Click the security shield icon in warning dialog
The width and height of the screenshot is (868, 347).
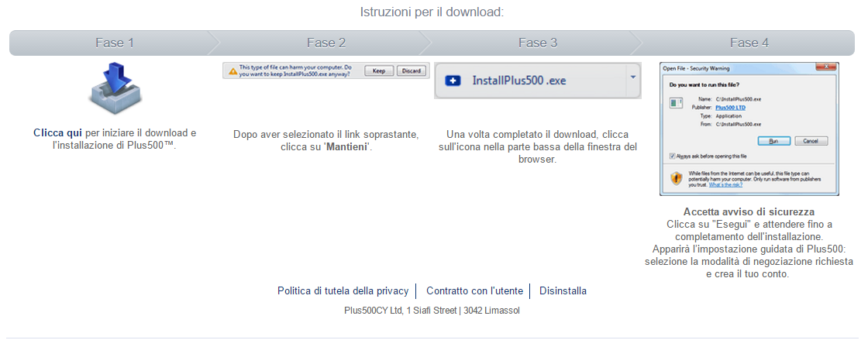point(676,177)
